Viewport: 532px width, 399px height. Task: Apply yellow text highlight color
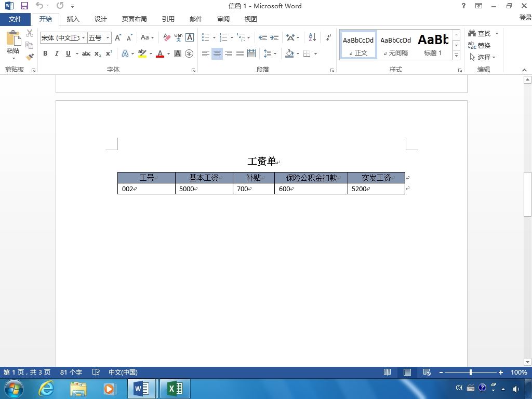click(x=142, y=54)
